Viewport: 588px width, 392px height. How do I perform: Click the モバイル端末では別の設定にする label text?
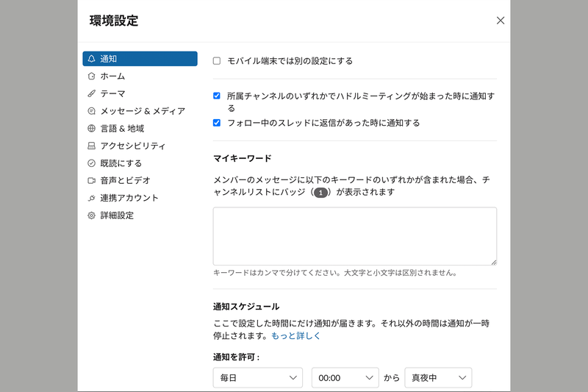(290, 61)
